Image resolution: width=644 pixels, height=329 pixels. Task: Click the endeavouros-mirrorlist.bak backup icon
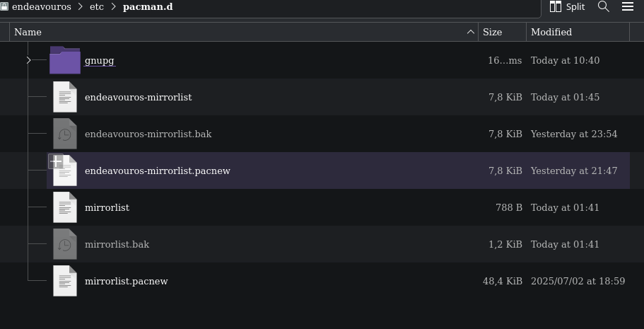click(x=65, y=134)
